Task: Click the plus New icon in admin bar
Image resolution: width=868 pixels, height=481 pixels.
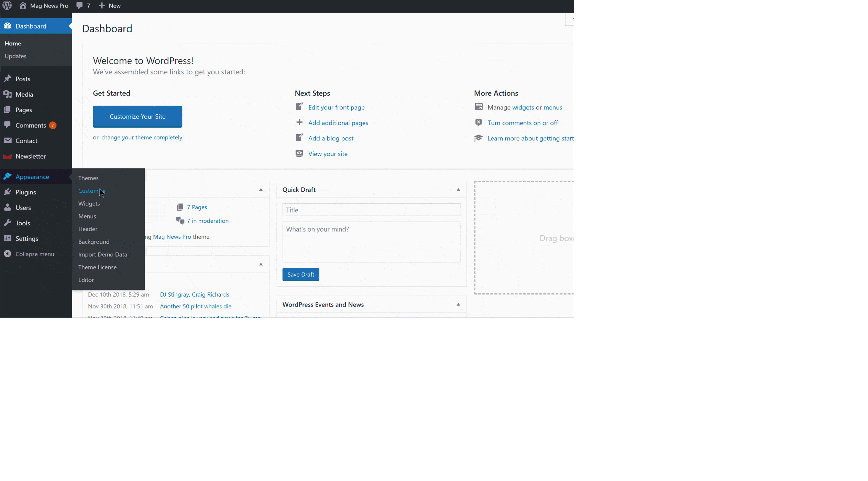Action: point(102,6)
